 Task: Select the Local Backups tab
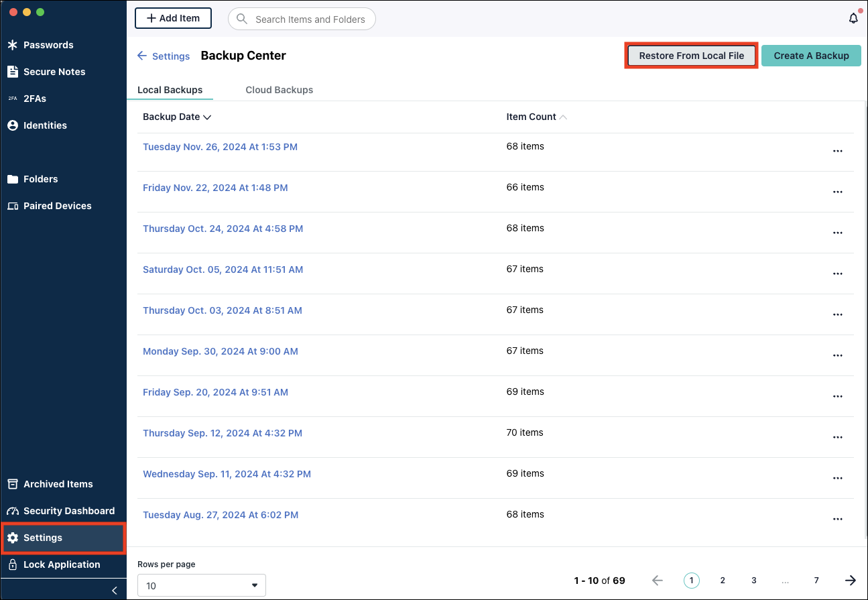[170, 89]
